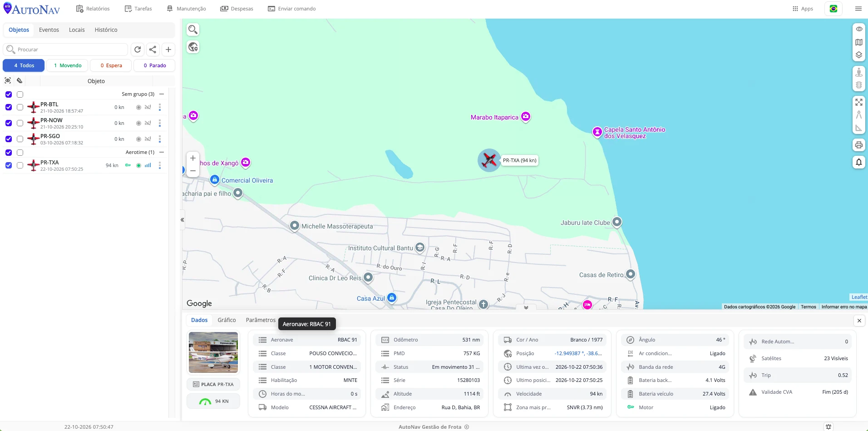Switch to the Histórico tab

[106, 30]
